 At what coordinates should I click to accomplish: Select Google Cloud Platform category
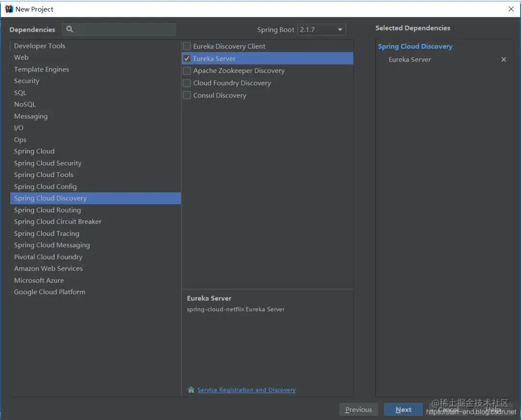(96, 292)
